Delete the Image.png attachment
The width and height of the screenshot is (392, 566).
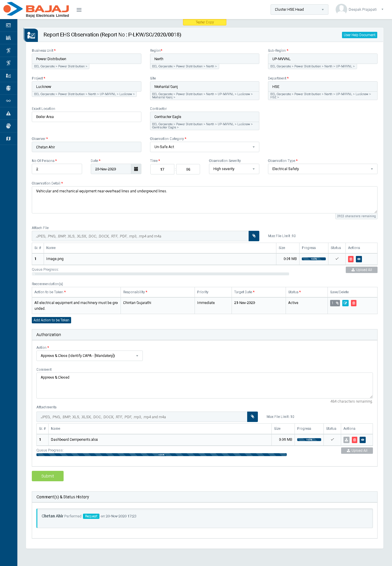[x=351, y=259]
